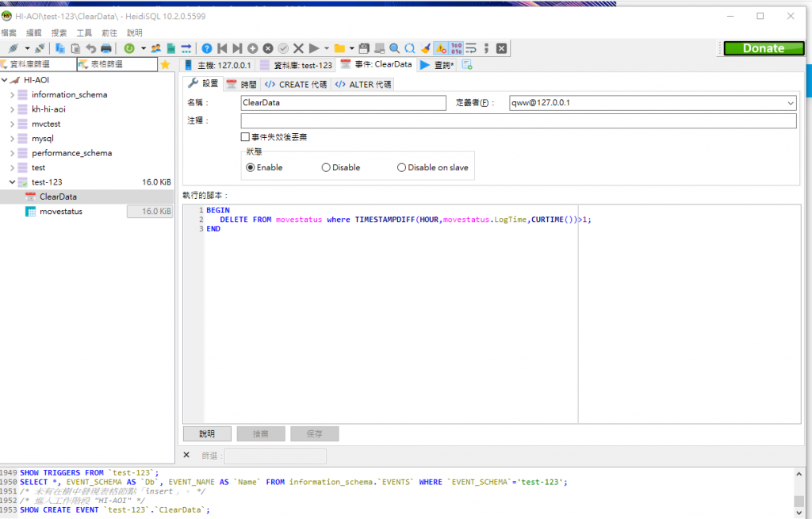Toggle the word wrap icon
The width and height of the screenshot is (812, 519).
click(471, 48)
